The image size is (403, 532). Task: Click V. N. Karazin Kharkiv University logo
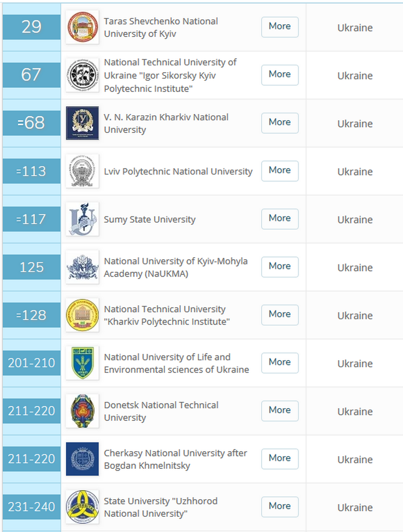82,123
